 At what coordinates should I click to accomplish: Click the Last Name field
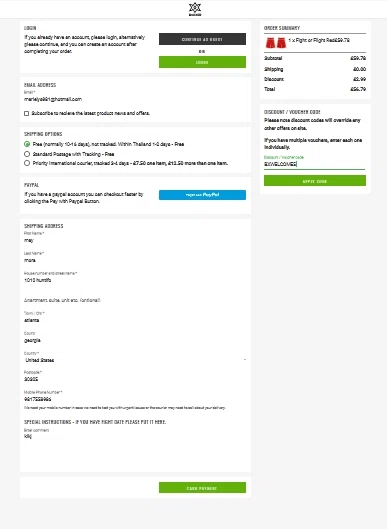click(x=135, y=260)
